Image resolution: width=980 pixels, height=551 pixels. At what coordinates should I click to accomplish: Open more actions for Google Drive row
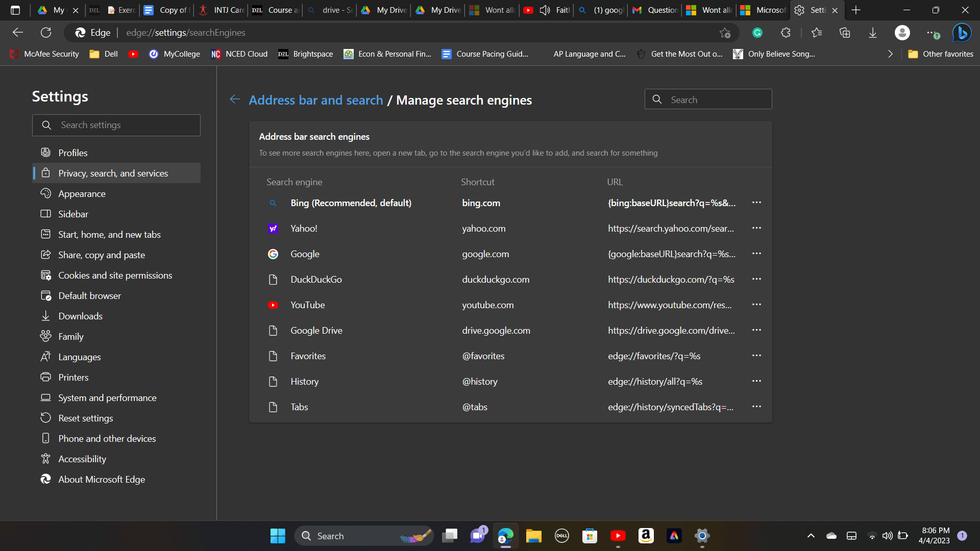click(x=756, y=330)
